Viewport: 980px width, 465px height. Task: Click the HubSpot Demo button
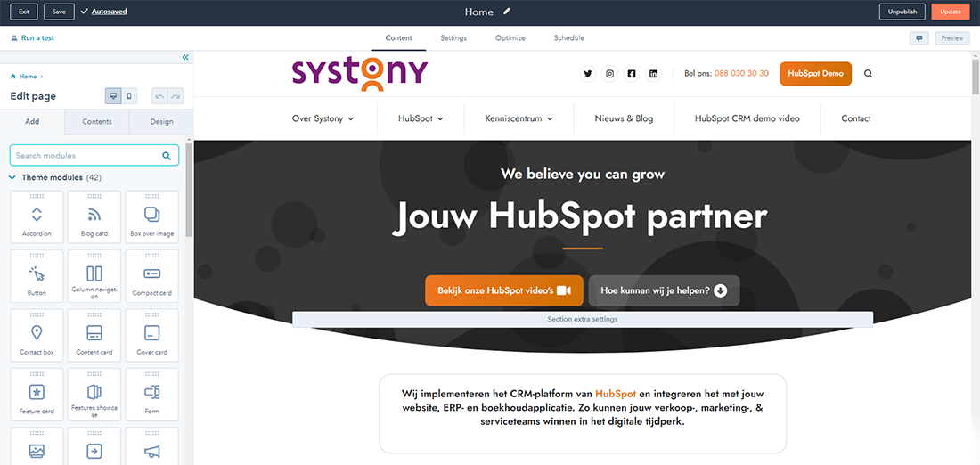(x=815, y=74)
